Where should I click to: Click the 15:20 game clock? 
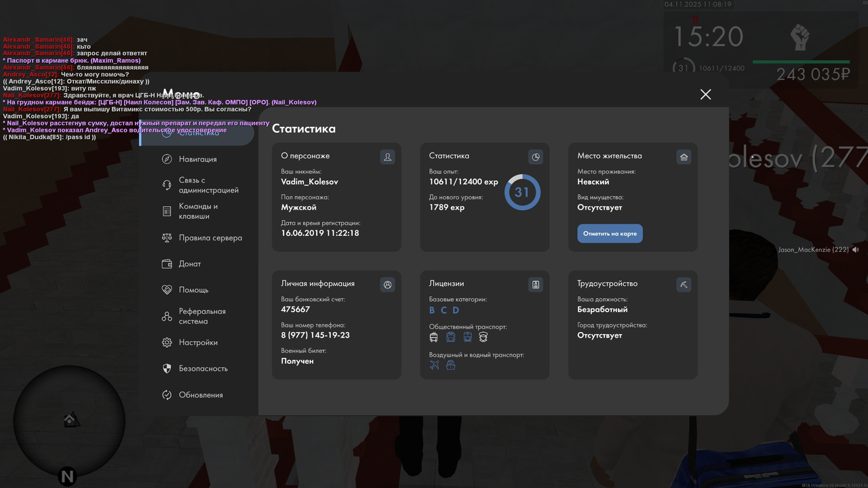(x=708, y=37)
